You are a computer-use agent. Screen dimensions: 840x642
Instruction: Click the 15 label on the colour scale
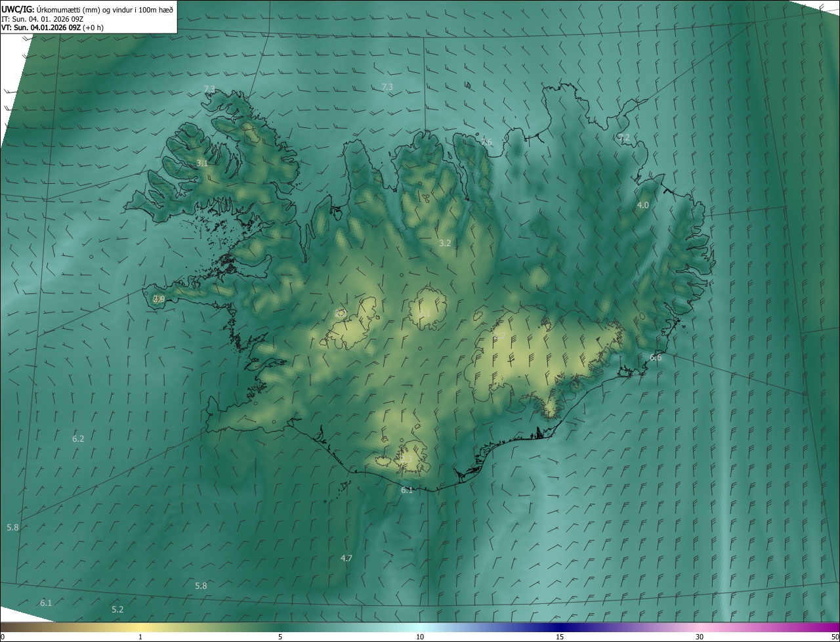[x=560, y=637]
